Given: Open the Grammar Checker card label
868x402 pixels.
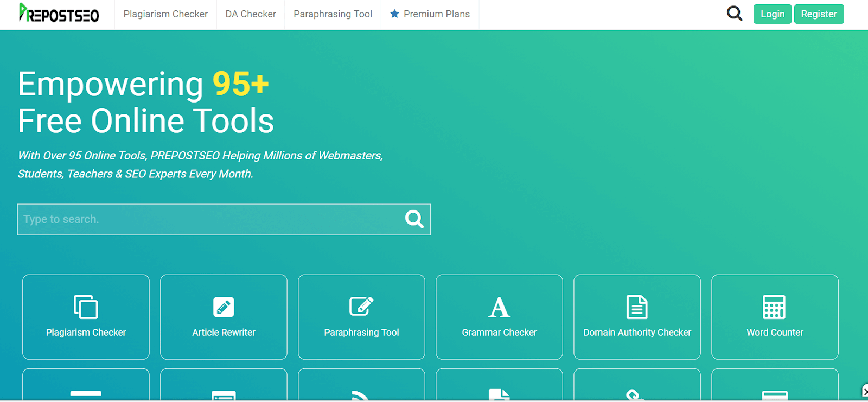Looking at the screenshot, I should point(499,333).
